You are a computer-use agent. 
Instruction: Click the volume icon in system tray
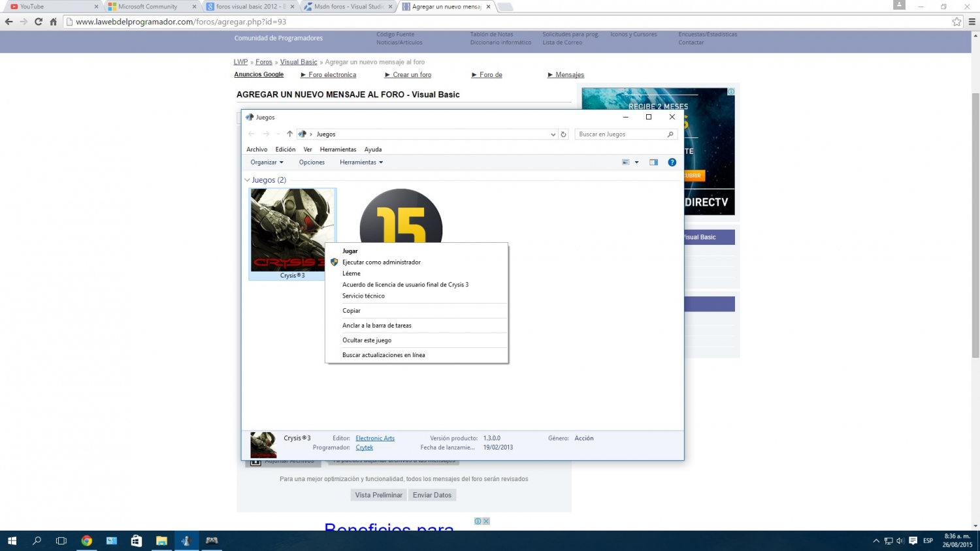900,541
